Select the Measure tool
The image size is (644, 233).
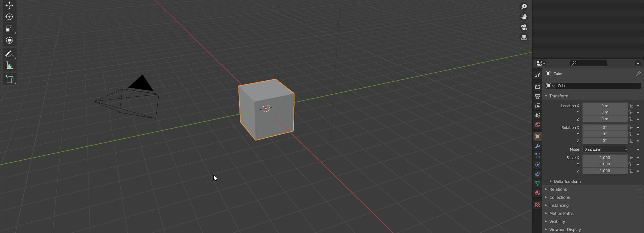click(9, 66)
